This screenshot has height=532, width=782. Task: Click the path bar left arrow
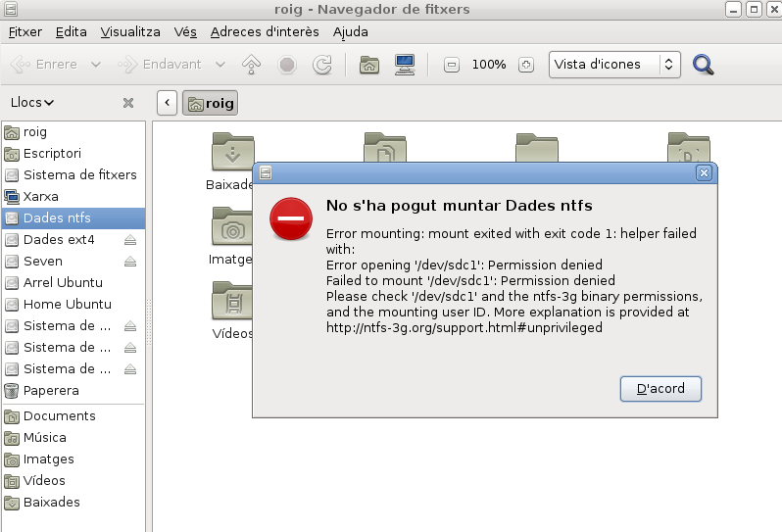pos(167,103)
